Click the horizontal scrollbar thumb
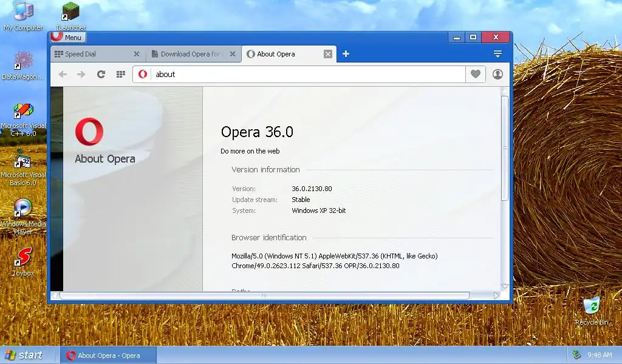622x364 pixels. (264, 295)
